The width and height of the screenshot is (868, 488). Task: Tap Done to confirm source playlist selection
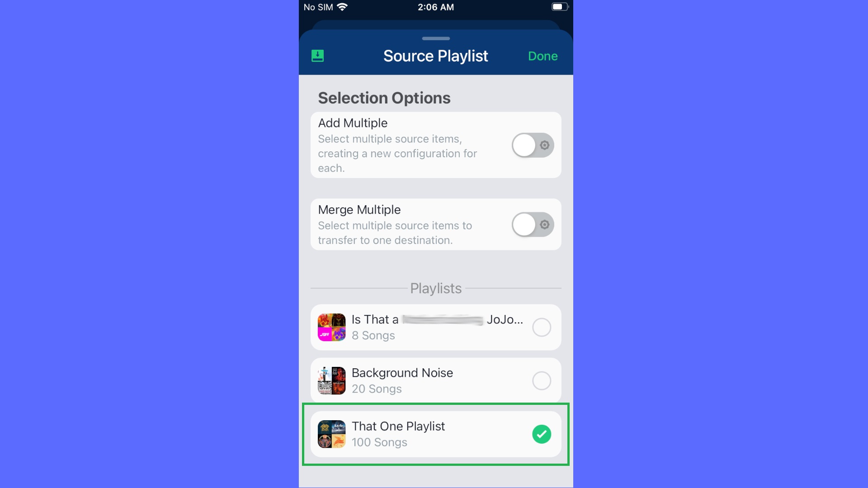(x=542, y=56)
